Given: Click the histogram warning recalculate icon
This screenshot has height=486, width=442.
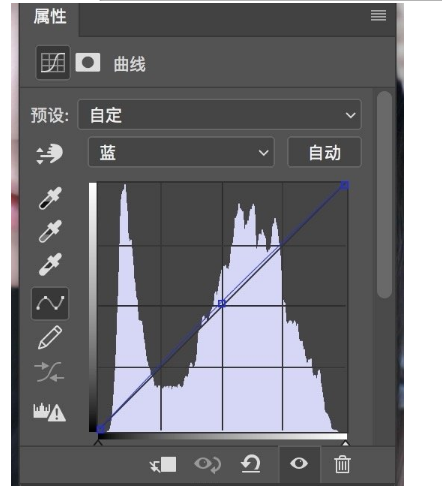Looking at the screenshot, I should pyautogui.click(x=50, y=412).
